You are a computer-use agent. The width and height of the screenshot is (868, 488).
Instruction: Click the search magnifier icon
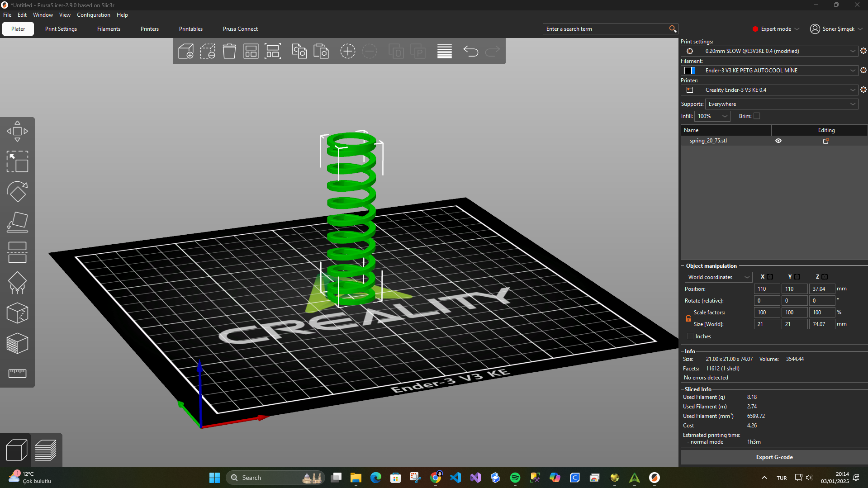pos(673,29)
